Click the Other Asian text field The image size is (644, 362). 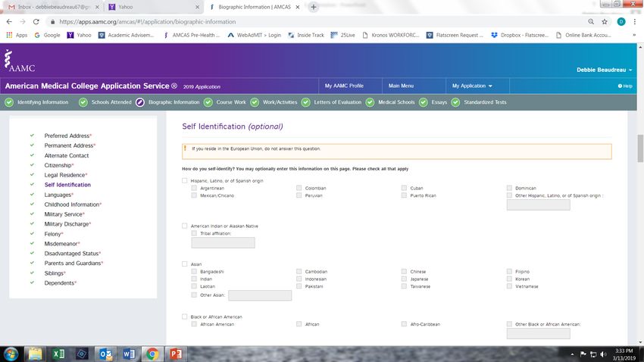260,295
